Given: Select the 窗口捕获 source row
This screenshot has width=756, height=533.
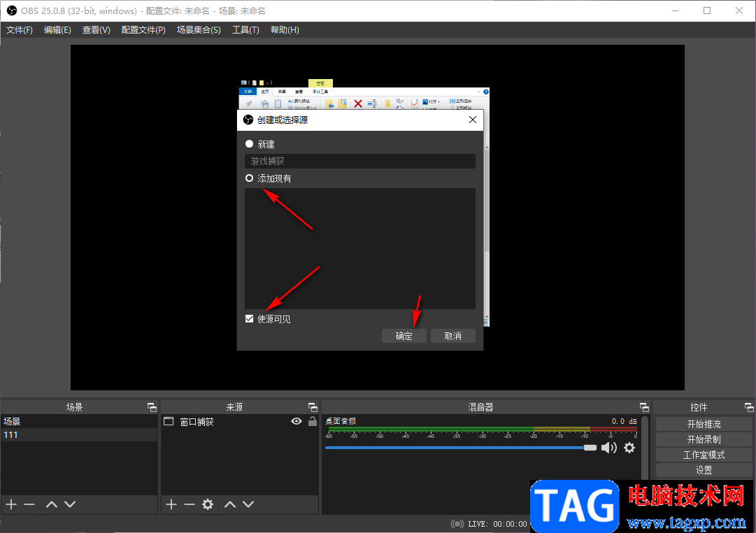Looking at the screenshot, I should [240, 422].
